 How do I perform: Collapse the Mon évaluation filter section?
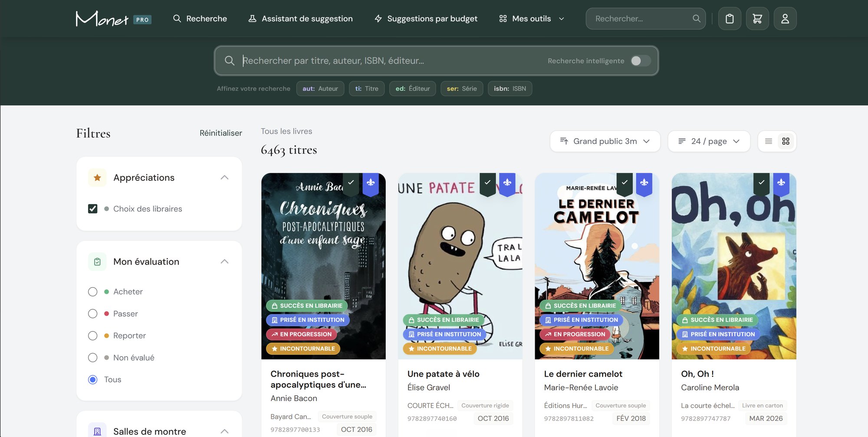coord(224,262)
